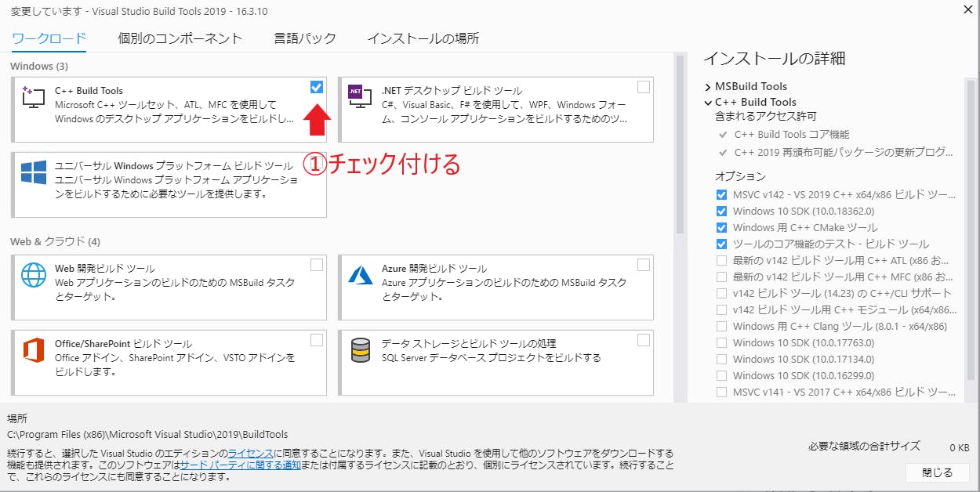The height and width of the screenshot is (492, 980).
Task: Enable Windows 10 SDK (10.0.17134.0) option
Action: point(721,359)
